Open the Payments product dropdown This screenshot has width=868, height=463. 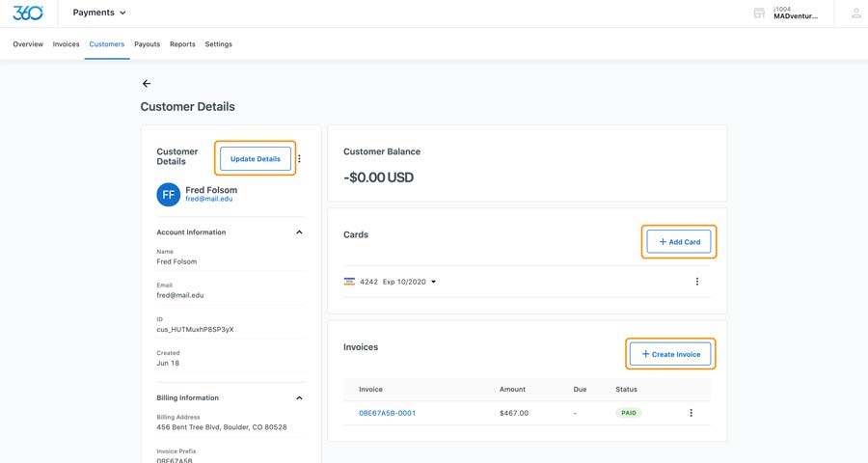(x=99, y=13)
